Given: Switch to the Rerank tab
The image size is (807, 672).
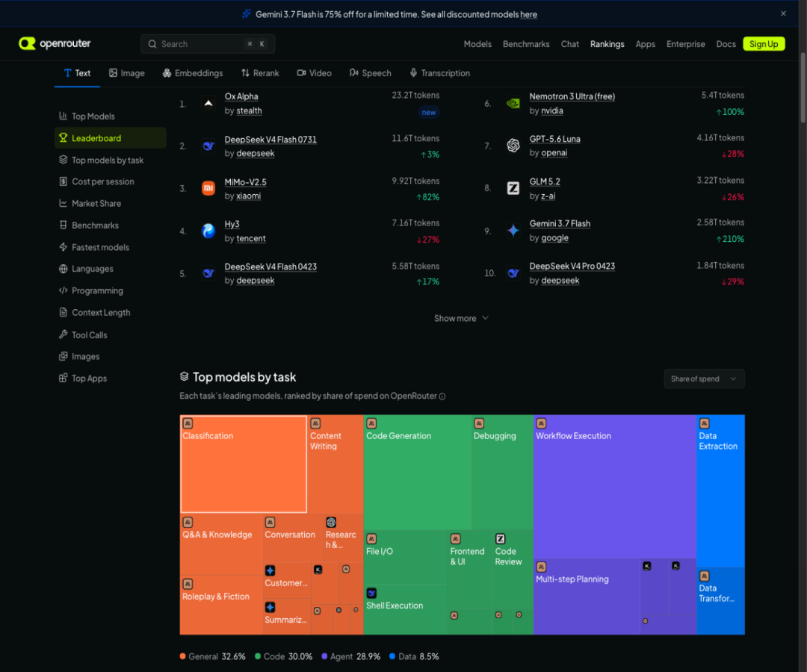Looking at the screenshot, I should 260,73.
